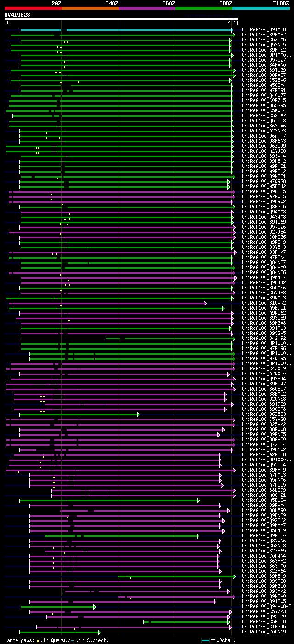Open the UniRef100_Q84VX0 label
Viewport: 294px width, 644px height.
264,267
